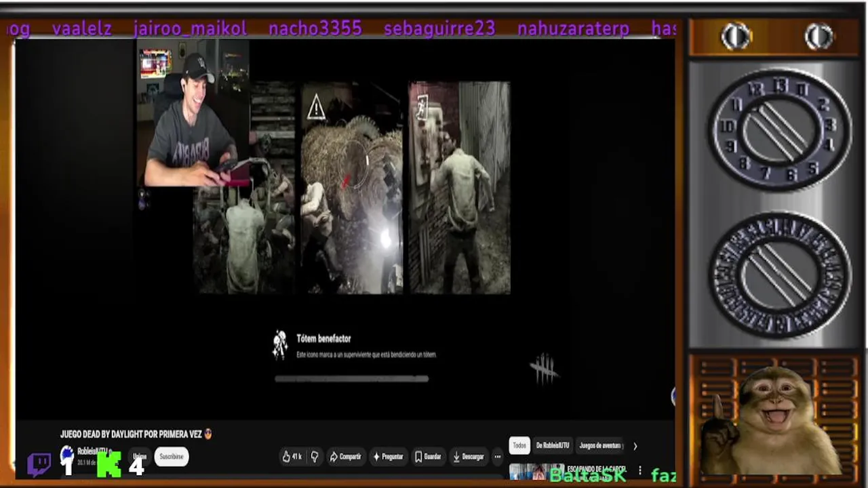
Task: Join channel with Unirme button
Action: coord(140,457)
